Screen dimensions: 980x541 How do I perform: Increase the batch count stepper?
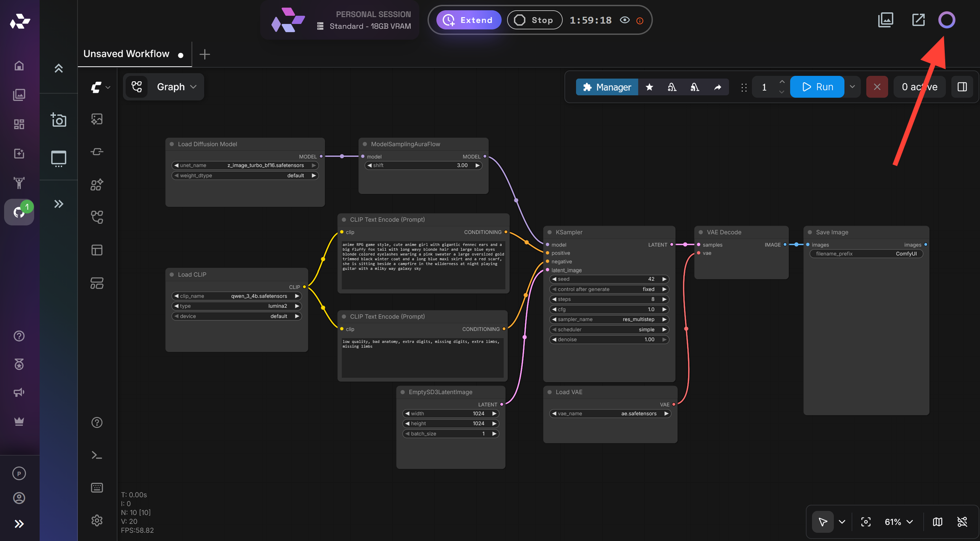pyautogui.click(x=782, y=82)
